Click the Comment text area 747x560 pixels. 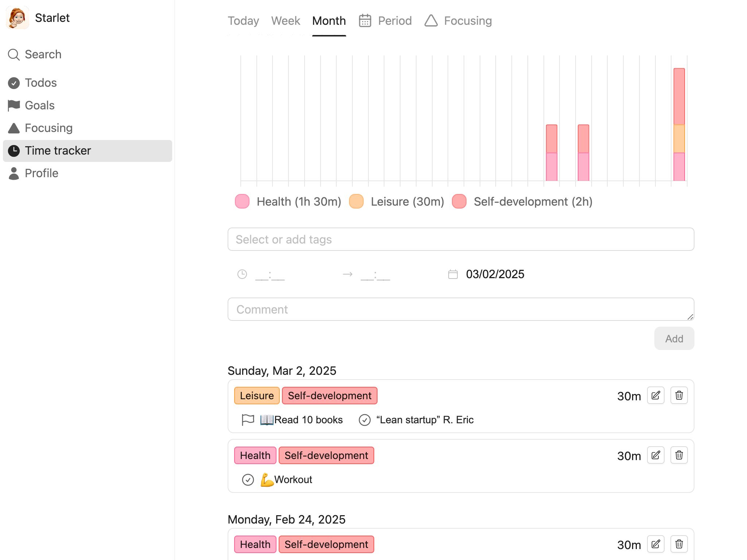coord(461,310)
